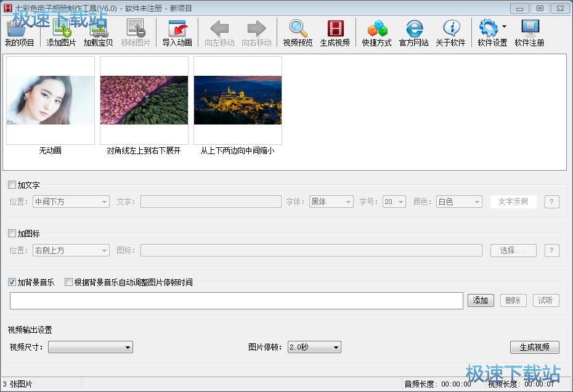
Task: Click the 添加 music button
Action: [x=481, y=300]
